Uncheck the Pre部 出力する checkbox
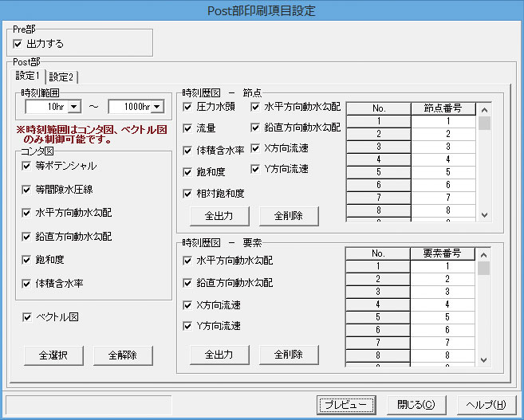This screenshot has width=524, height=420. [18, 44]
